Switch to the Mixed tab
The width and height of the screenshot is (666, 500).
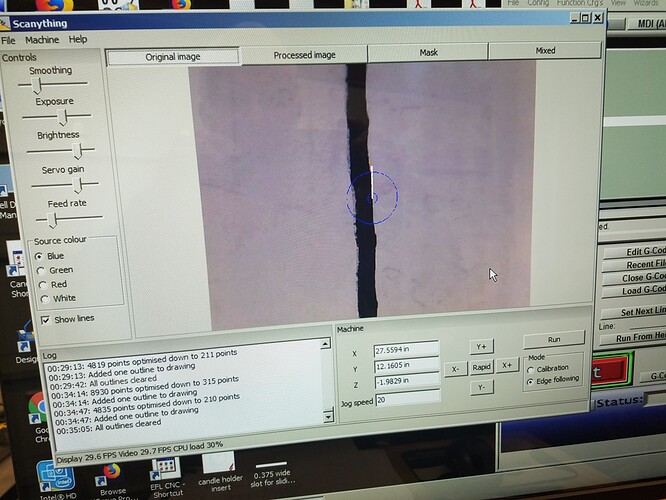(x=545, y=51)
